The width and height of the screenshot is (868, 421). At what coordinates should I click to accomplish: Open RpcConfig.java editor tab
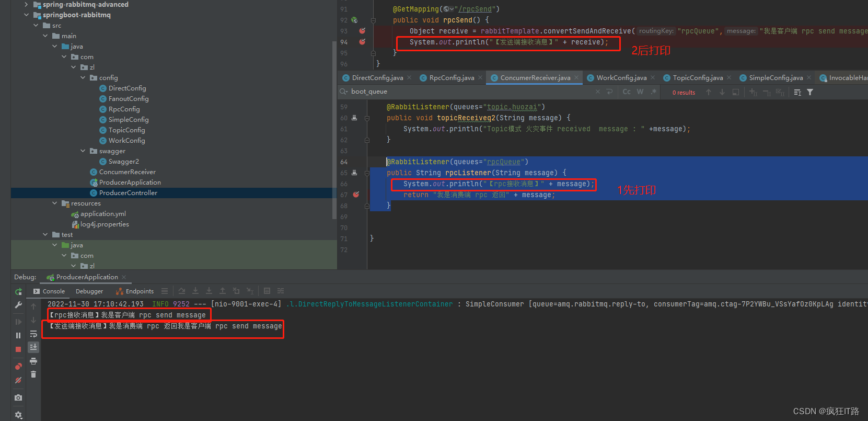(x=452, y=78)
